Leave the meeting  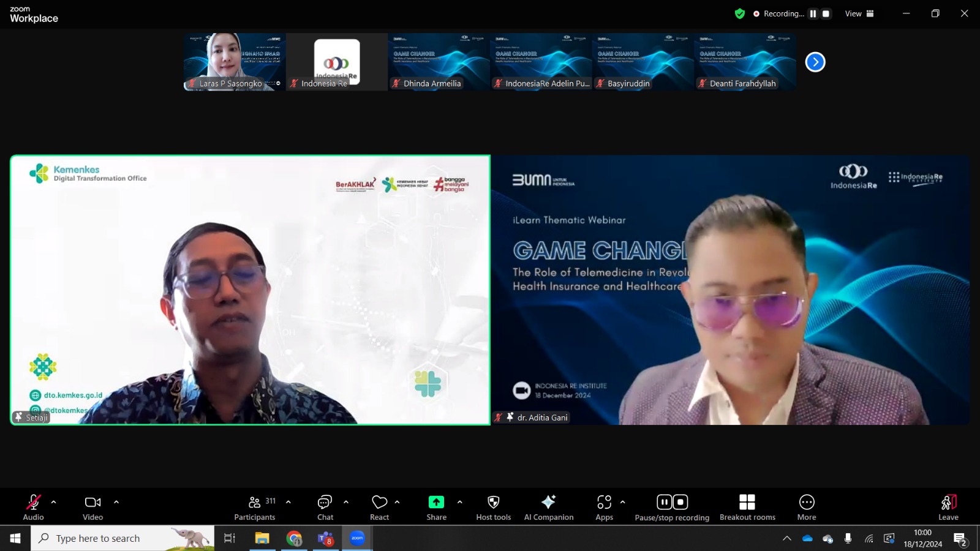tap(948, 508)
